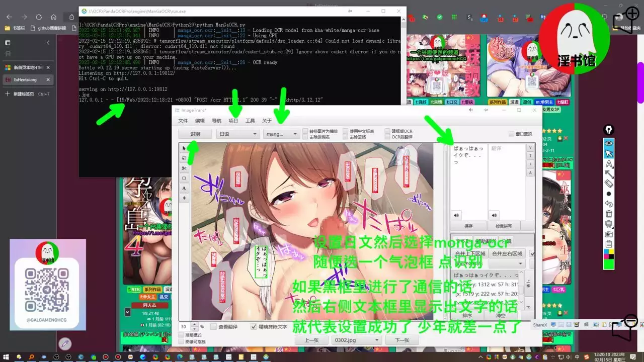644x362 pixels.
Task: Enable the 使用中文标点 checkbox
Action: pyautogui.click(x=346, y=131)
